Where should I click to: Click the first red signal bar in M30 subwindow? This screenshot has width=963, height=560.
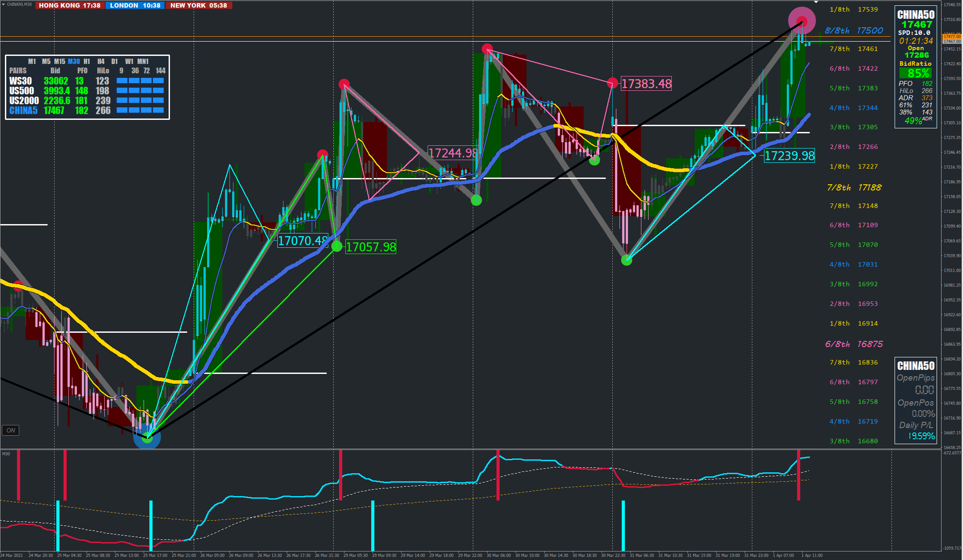tap(18, 475)
